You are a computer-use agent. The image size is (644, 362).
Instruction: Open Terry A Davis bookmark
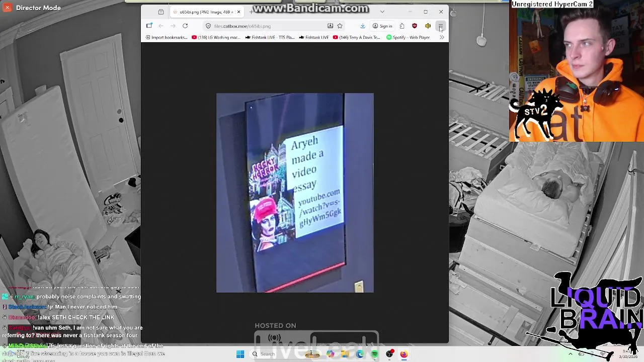357,37
